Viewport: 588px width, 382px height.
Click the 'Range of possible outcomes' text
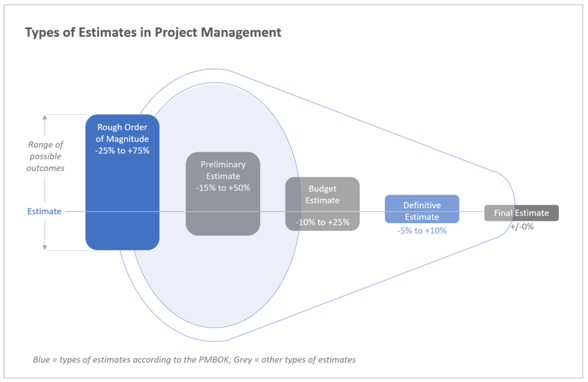45,156
